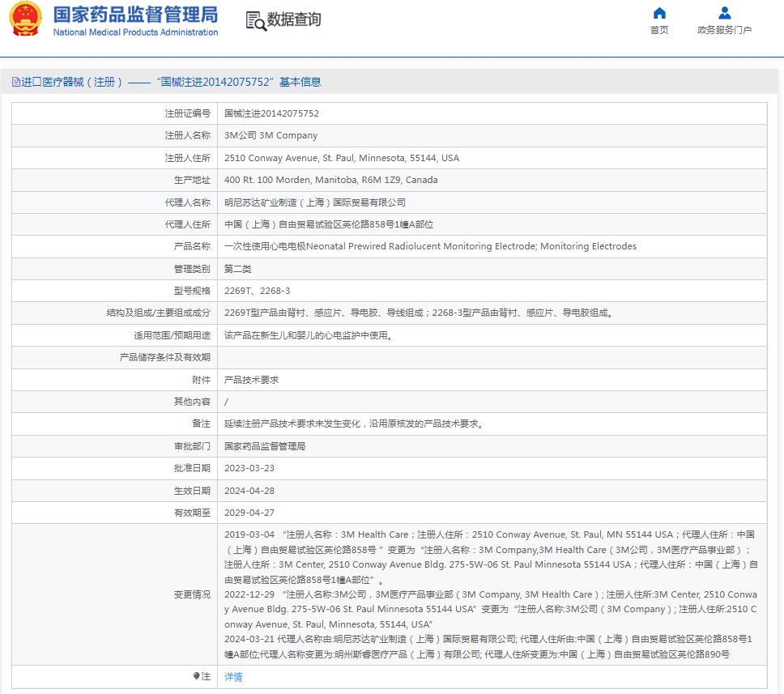This screenshot has height=694, width=784.
Task: Select change record dated 2022-12-29
Action: (x=491, y=609)
